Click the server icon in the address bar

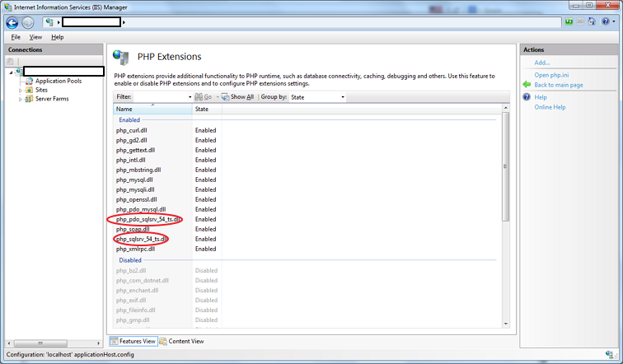(49, 22)
